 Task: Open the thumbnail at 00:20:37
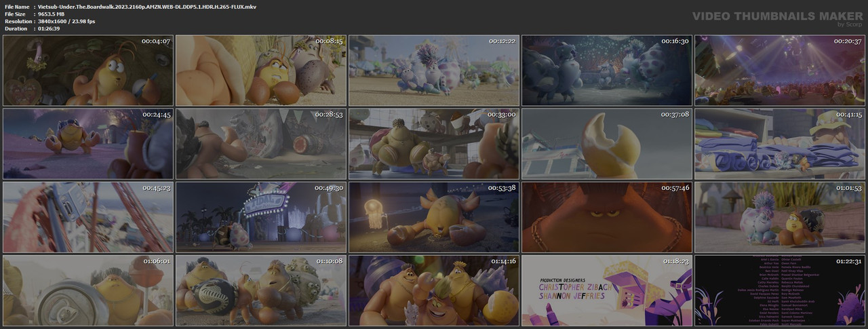[x=780, y=71]
